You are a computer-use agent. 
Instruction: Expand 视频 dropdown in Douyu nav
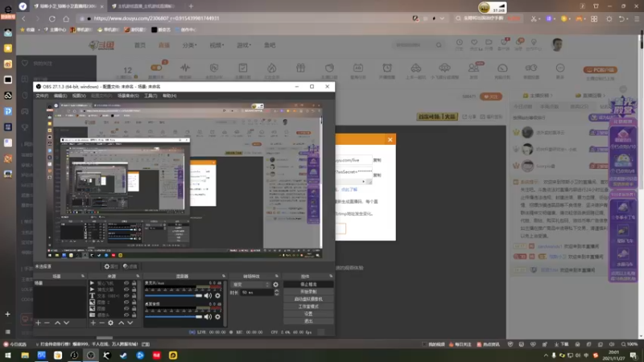[x=217, y=45]
